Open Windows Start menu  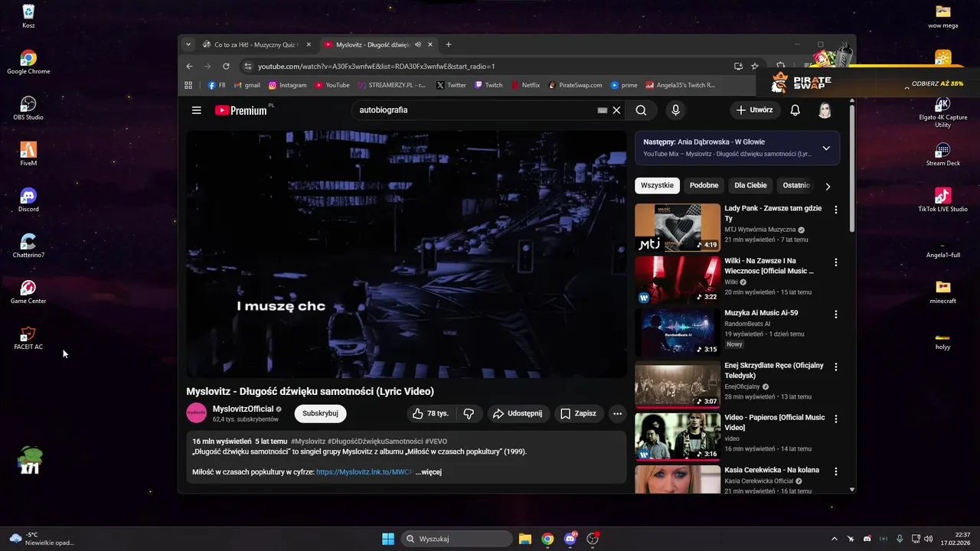coord(388,539)
